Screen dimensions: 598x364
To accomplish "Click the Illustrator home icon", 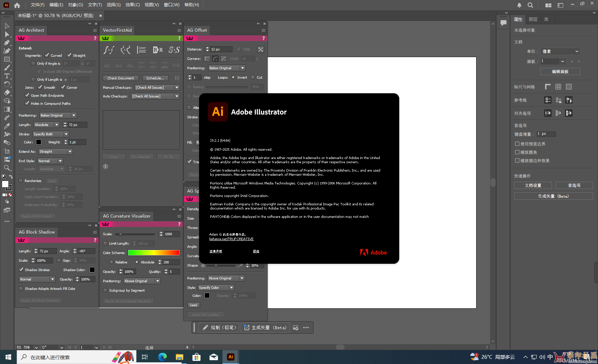I will click(17, 5).
